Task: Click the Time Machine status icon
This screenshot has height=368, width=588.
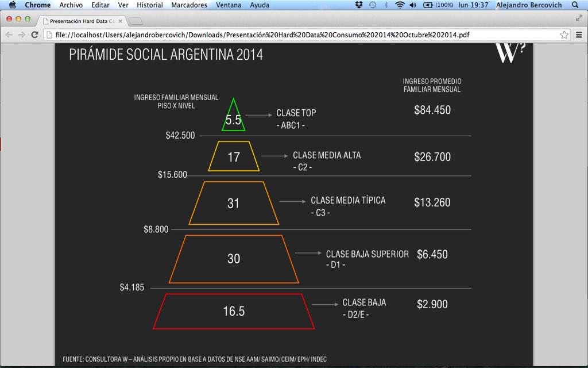Action: pyautogui.click(x=372, y=5)
